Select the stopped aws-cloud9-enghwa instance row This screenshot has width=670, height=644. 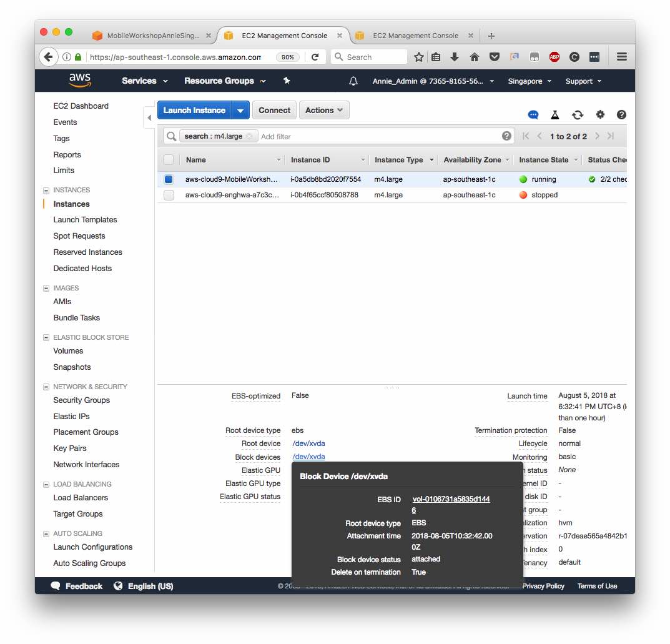click(392, 195)
